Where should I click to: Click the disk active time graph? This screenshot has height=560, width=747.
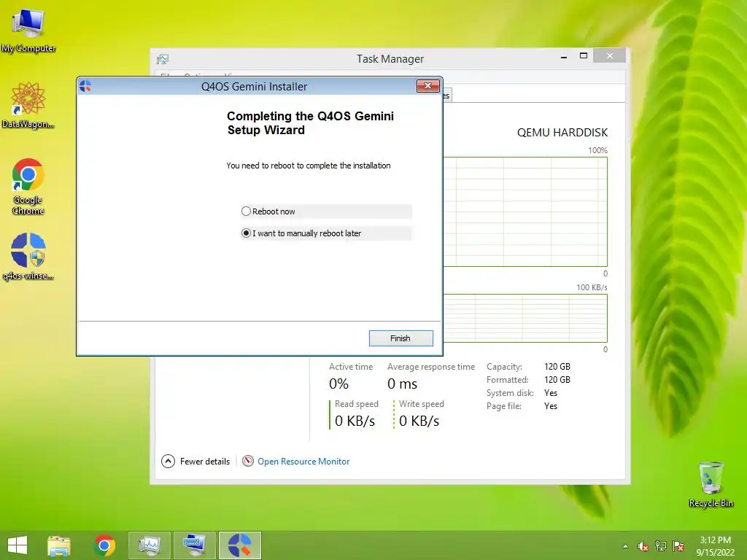pos(525,211)
